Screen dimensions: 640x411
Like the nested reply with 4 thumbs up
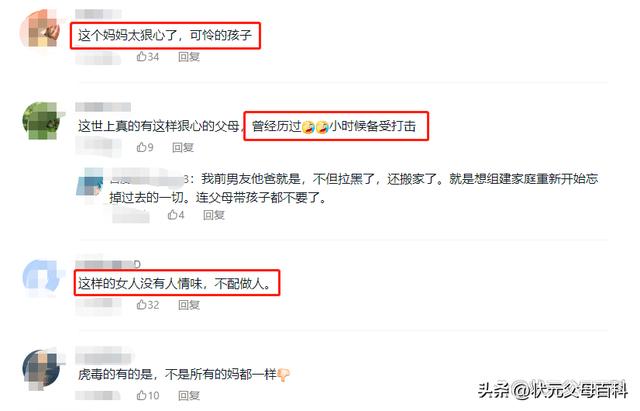[176, 215]
